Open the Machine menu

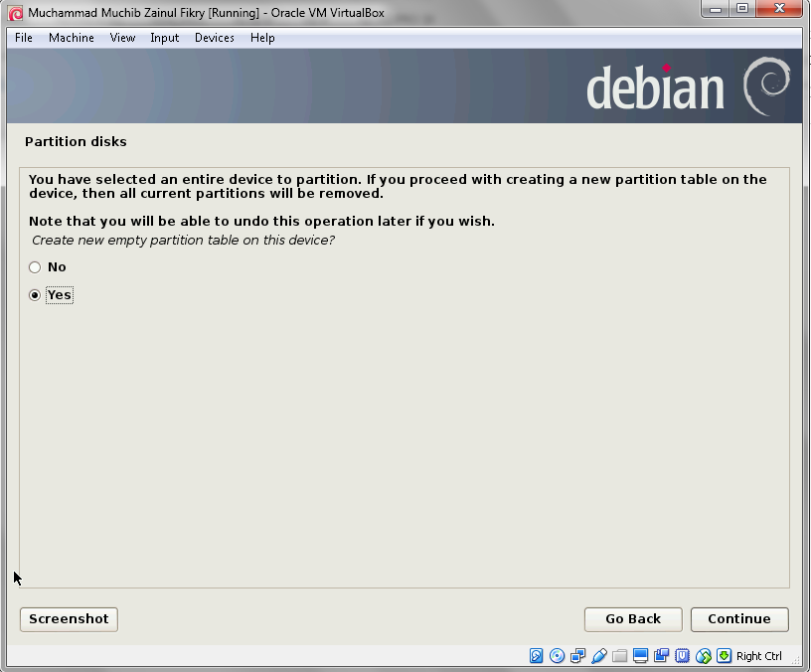[x=71, y=38]
